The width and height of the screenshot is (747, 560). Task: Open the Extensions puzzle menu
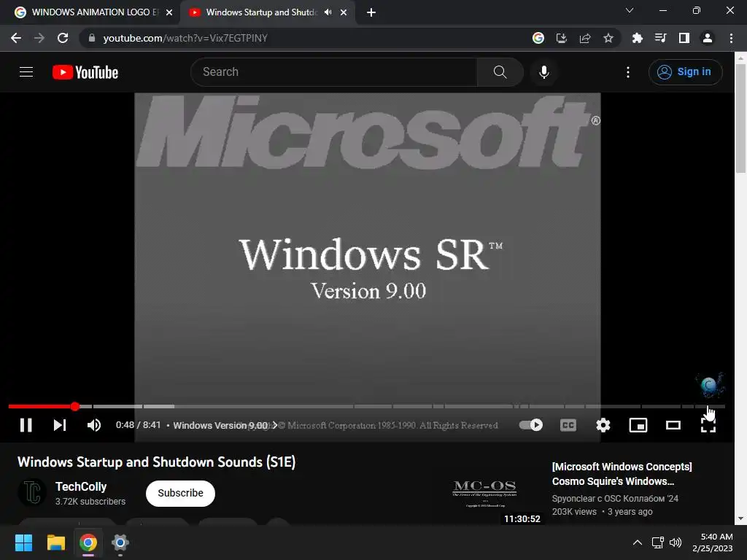637,38
